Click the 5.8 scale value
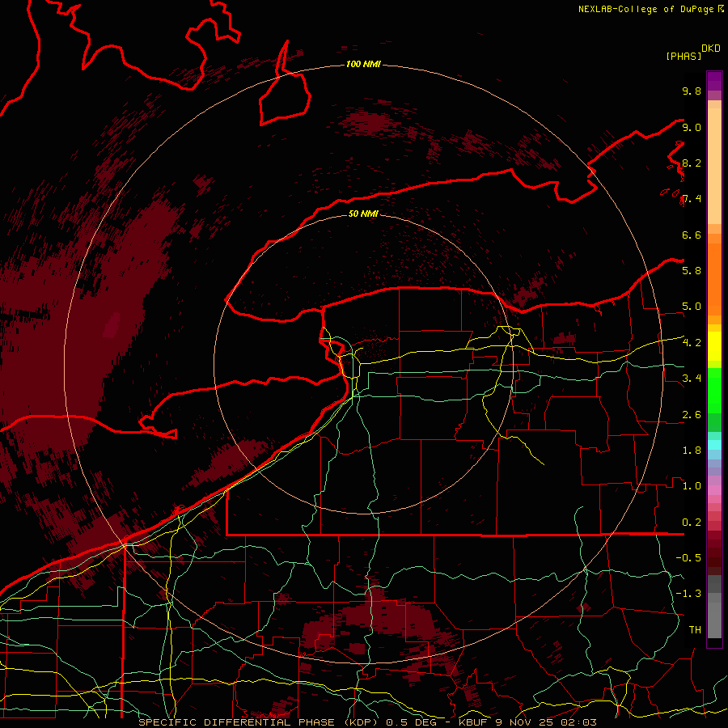 (692, 271)
